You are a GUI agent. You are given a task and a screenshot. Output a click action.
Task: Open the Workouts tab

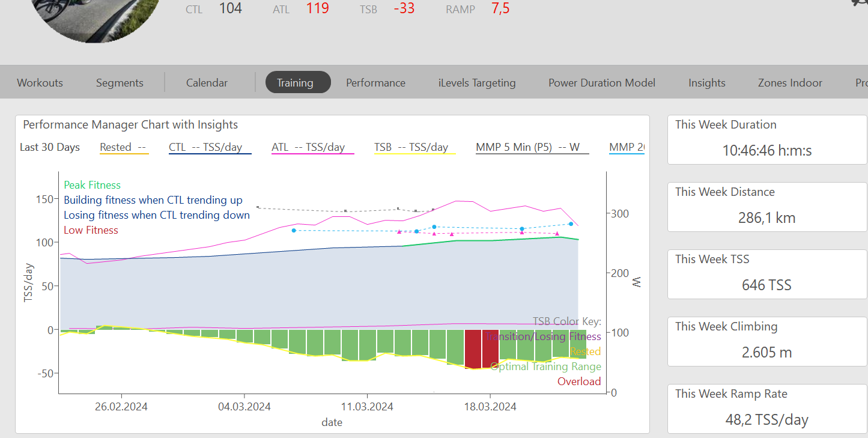click(40, 83)
